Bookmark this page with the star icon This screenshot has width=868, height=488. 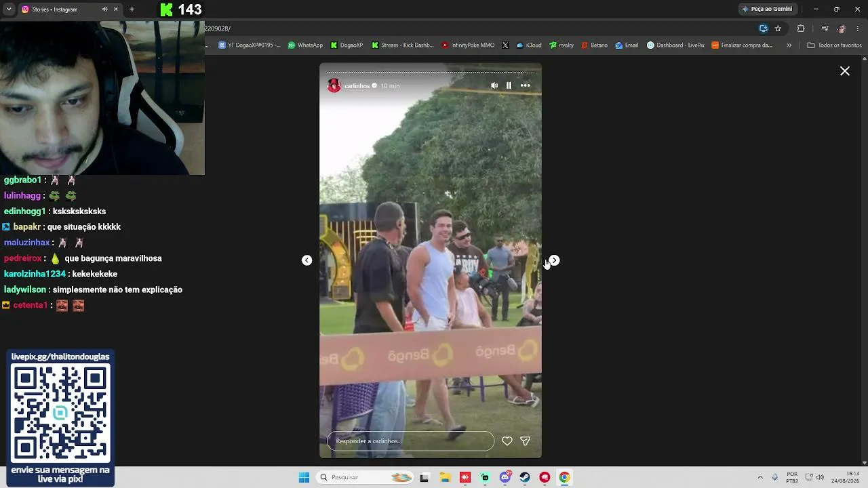[778, 28]
